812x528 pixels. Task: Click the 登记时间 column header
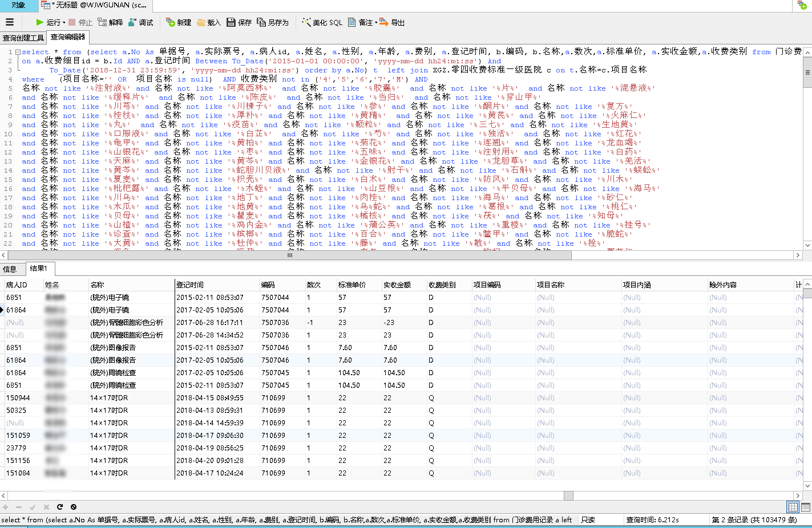(190, 285)
